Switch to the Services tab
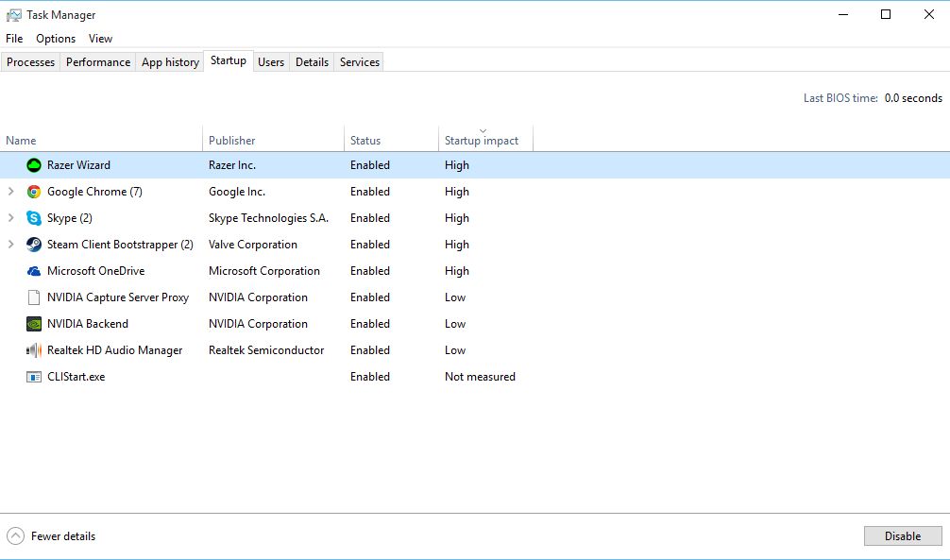The width and height of the screenshot is (950, 560). click(x=359, y=61)
